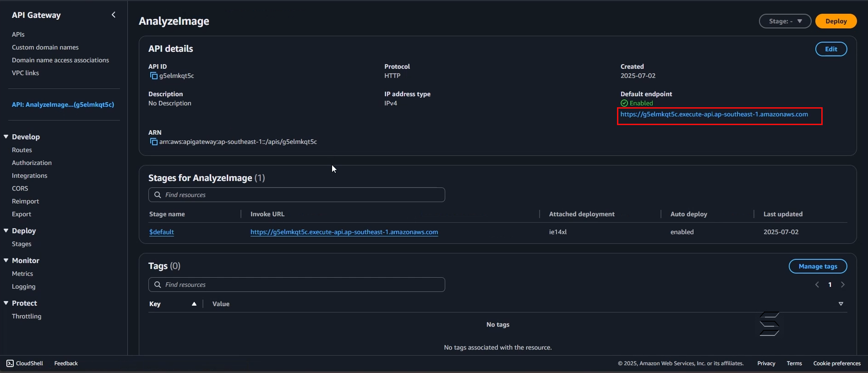The width and height of the screenshot is (868, 373).
Task: Click the Enabled endpoint status
Action: 637,103
